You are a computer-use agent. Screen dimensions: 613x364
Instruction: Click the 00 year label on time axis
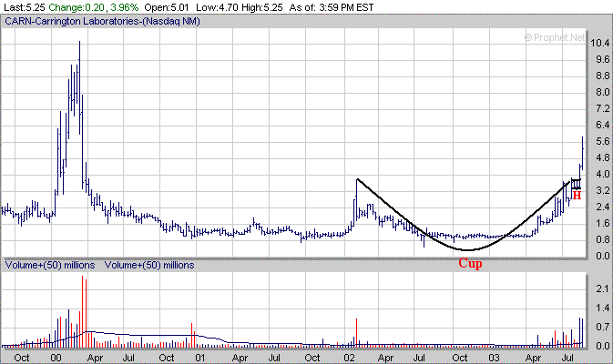[56, 358]
